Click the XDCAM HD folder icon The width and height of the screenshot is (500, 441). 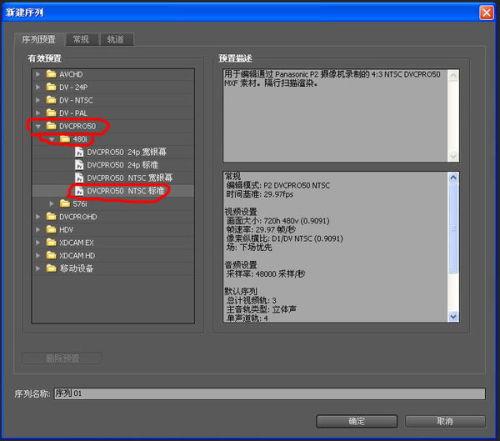point(51,255)
